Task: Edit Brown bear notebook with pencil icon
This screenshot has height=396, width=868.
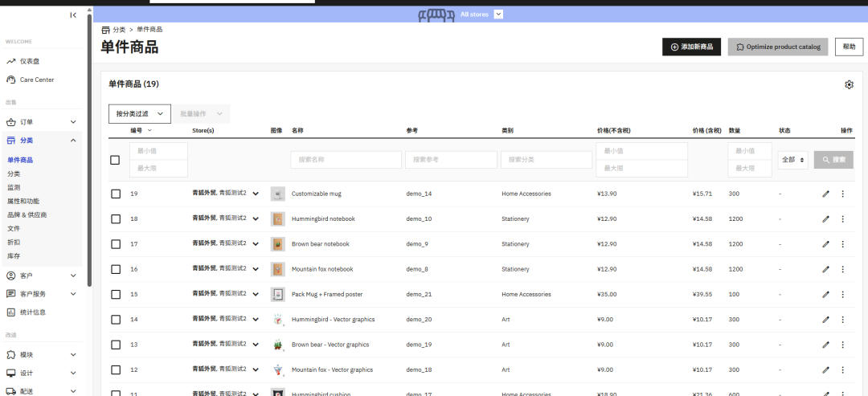Action: tap(825, 244)
